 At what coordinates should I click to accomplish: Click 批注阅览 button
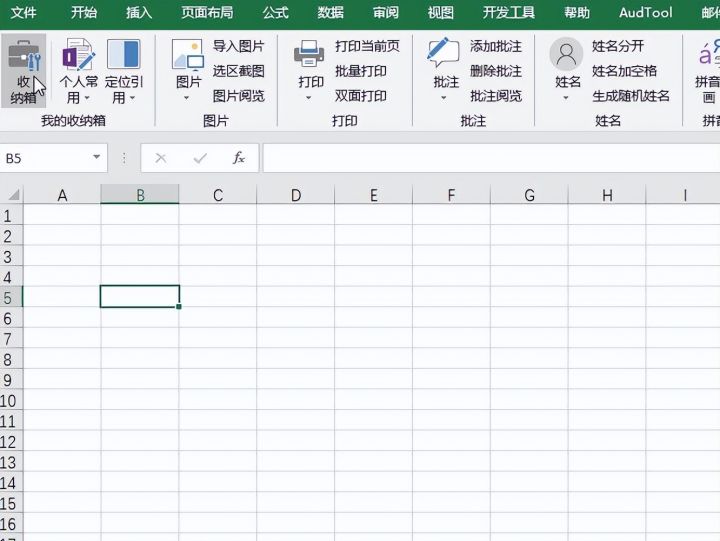(496, 96)
